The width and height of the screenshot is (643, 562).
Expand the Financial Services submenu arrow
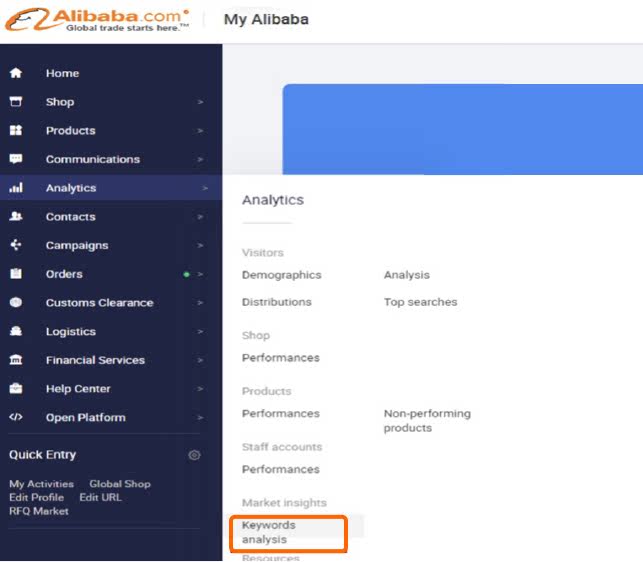[200, 360]
